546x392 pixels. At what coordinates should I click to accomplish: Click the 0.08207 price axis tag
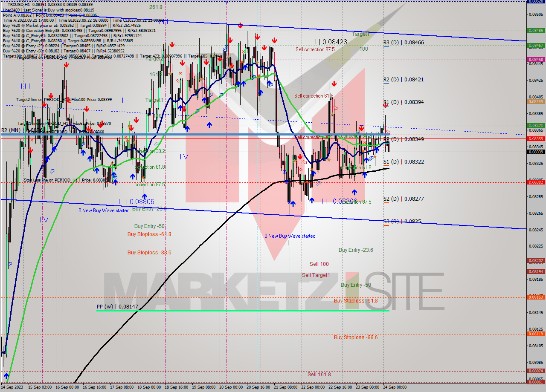click(535, 260)
